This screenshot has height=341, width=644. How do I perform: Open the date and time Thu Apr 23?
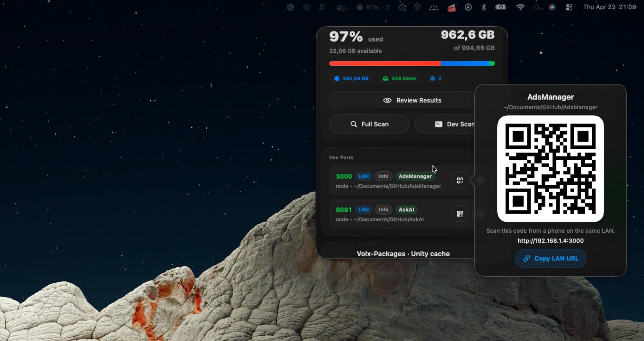(x=609, y=7)
